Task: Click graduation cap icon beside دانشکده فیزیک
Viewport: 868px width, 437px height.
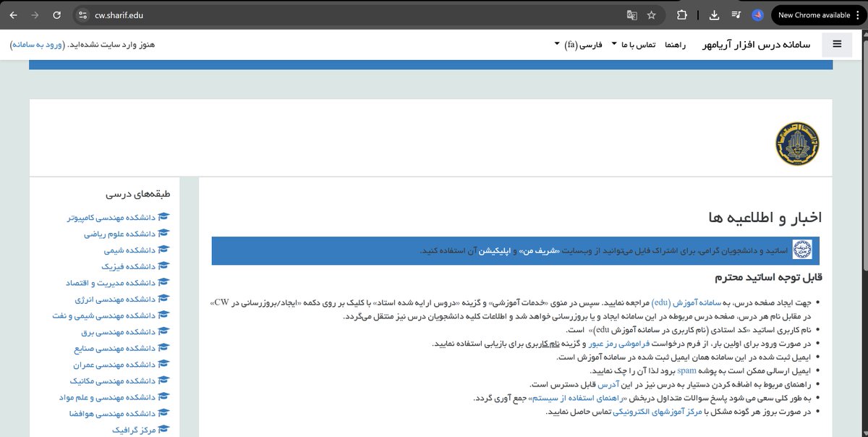Action: coord(163,266)
